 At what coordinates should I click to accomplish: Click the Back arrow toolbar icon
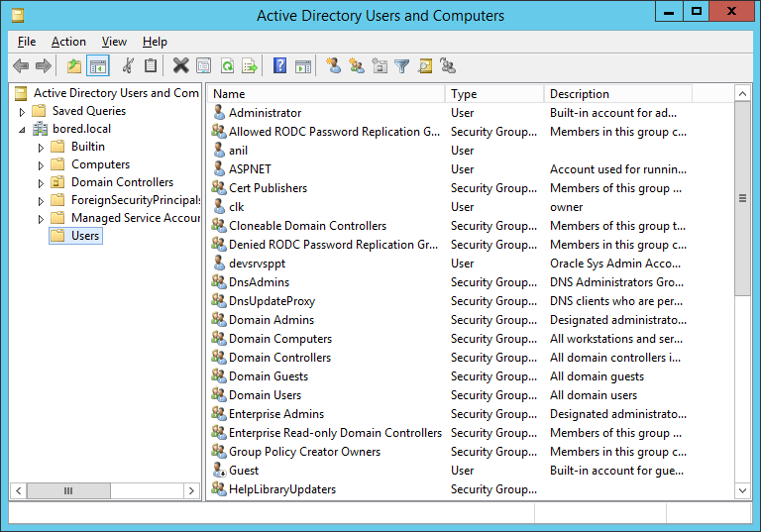pyautogui.click(x=21, y=65)
